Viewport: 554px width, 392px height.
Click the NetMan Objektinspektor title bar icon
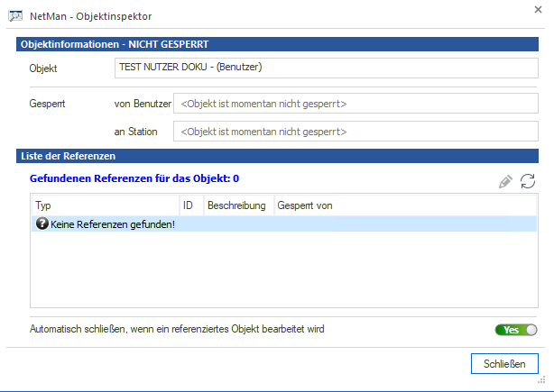click(x=15, y=16)
